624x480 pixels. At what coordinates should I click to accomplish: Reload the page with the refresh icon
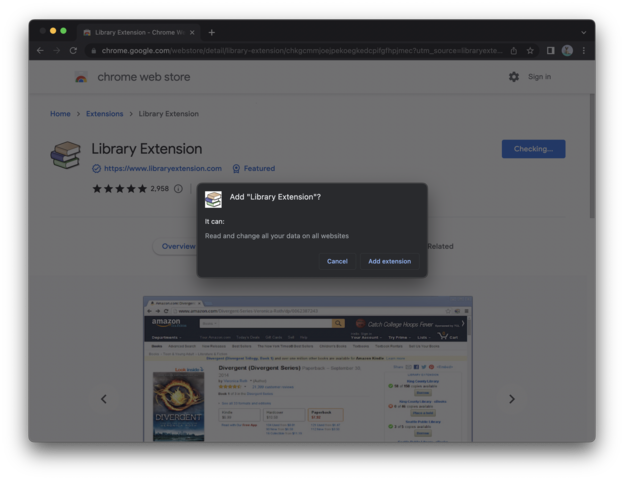pyautogui.click(x=73, y=51)
